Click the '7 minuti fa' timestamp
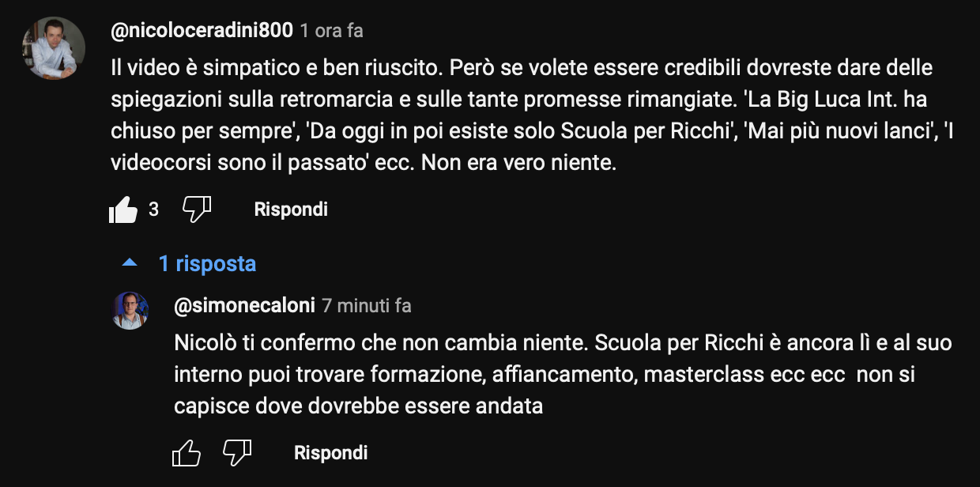This screenshot has width=980, height=487. [x=367, y=305]
